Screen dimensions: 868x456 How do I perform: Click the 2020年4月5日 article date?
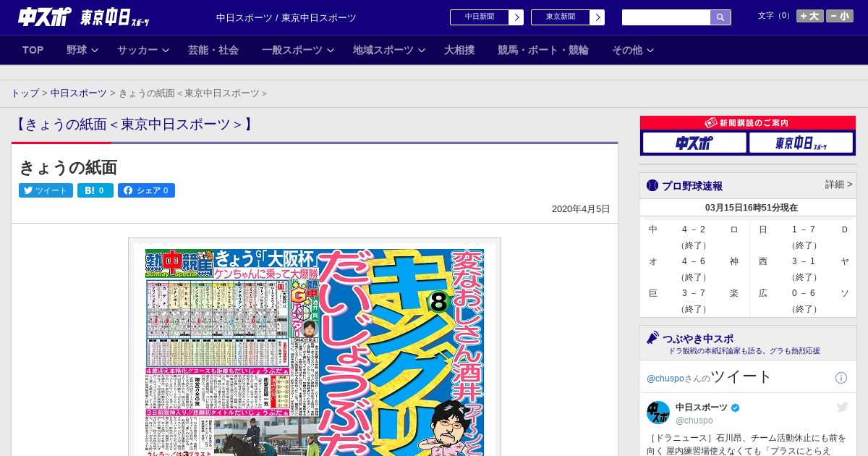point(581,209)
